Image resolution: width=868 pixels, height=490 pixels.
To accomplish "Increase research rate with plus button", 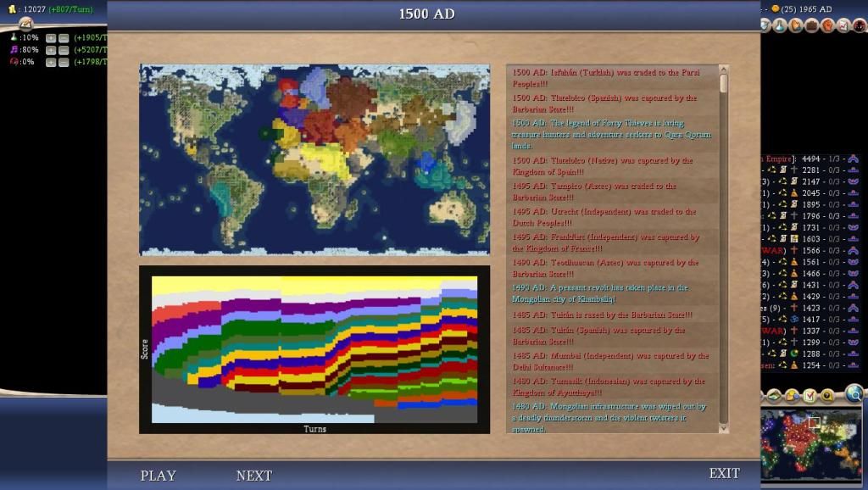I will [51, 37].
